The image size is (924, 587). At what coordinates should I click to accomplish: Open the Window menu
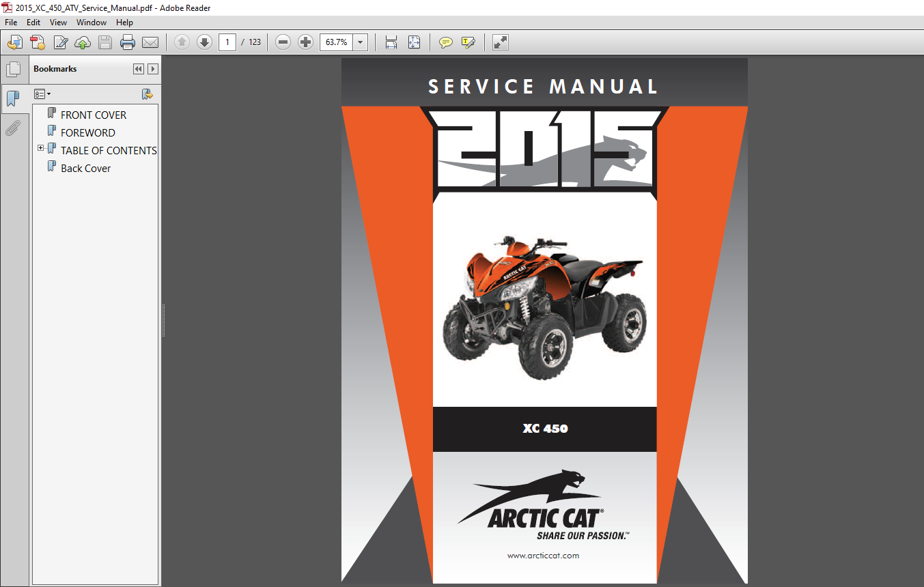(x=92, y=23)
